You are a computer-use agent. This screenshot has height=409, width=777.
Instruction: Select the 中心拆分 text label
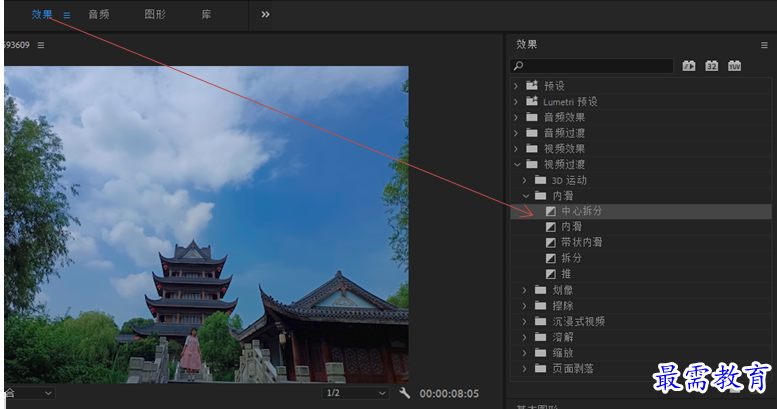pos(581,211)
